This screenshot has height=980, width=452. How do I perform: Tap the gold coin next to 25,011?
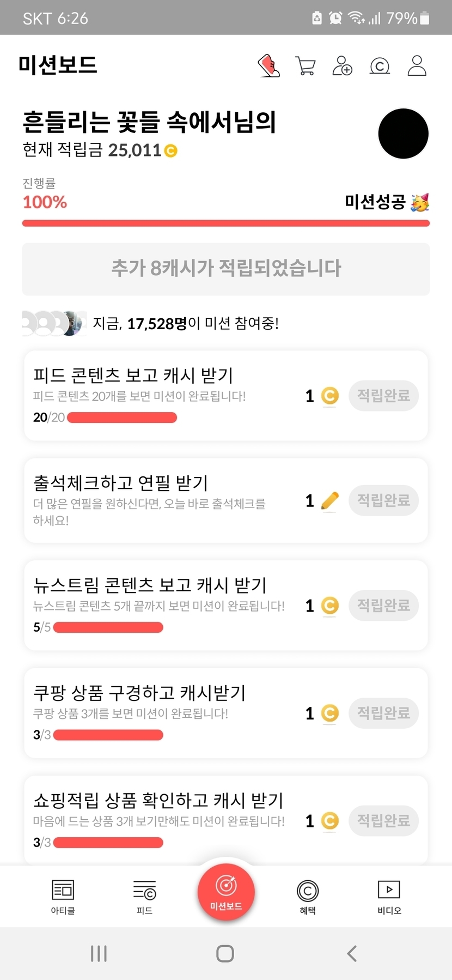[x=171, y=150]
